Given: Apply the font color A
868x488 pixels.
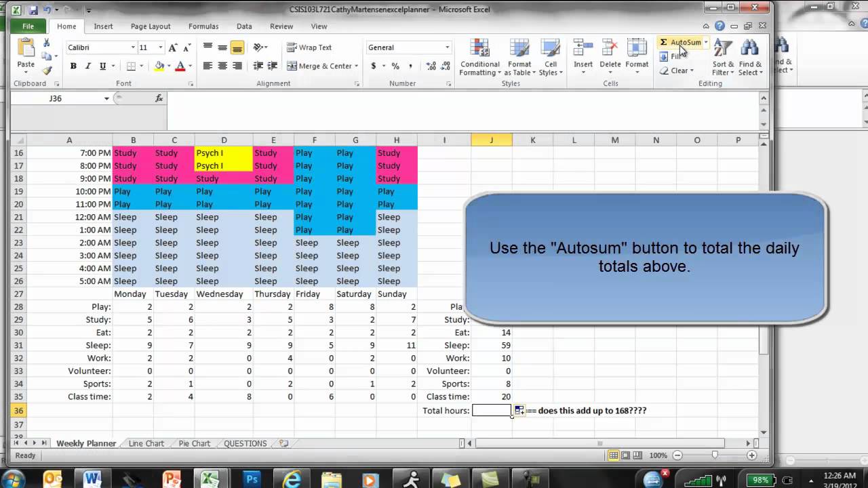Looking at the screenshot, I should click(x=180, y=66).
